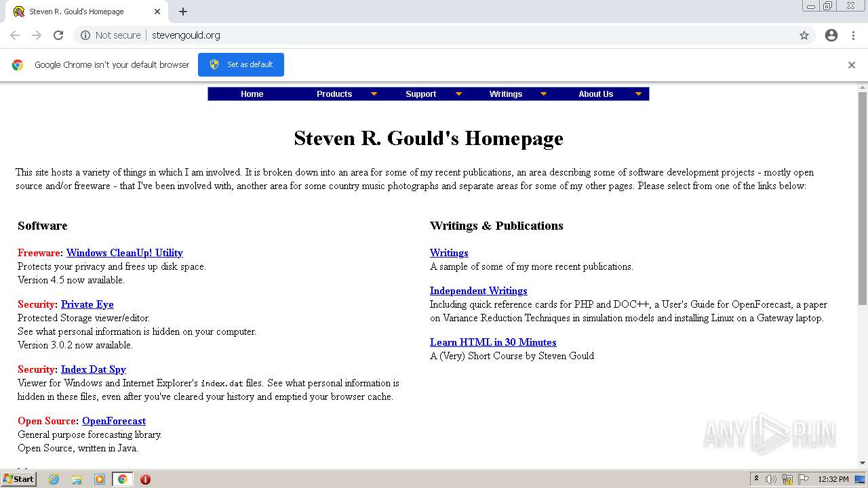The image size is (868, 488).
Task: Open the Support menu item
Action: click(x=420, y=94)
